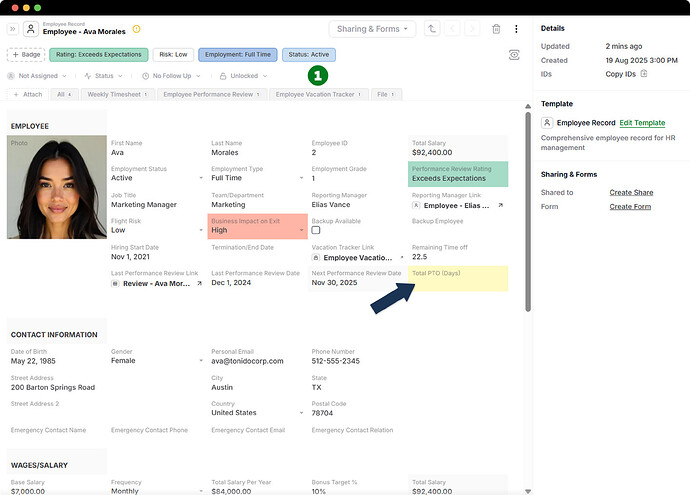690x495 pixels.
Task: Expand the sidebar with the double-chevron icon
Action: tap(13, 29)
